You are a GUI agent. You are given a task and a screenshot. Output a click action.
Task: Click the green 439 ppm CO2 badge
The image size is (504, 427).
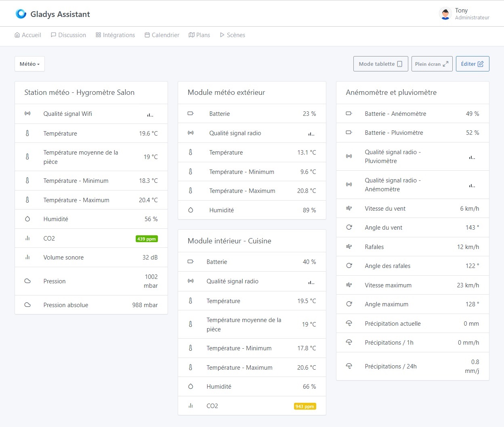tap(146, 239)
